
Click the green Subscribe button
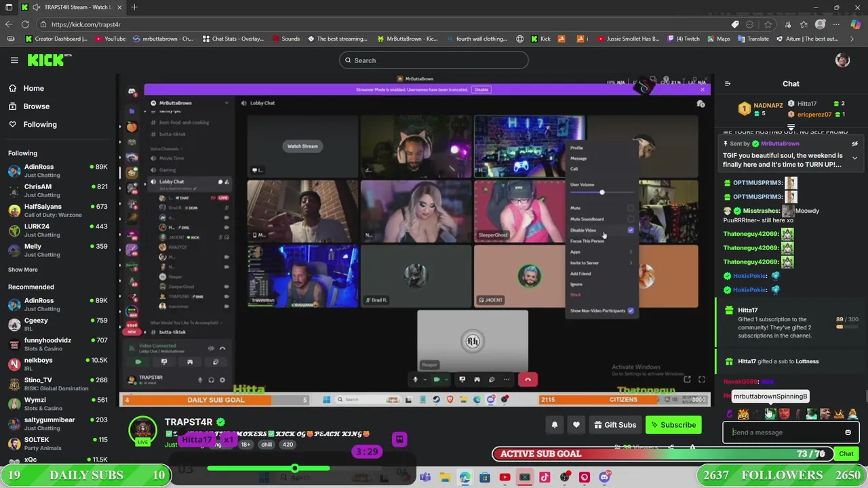673,425
